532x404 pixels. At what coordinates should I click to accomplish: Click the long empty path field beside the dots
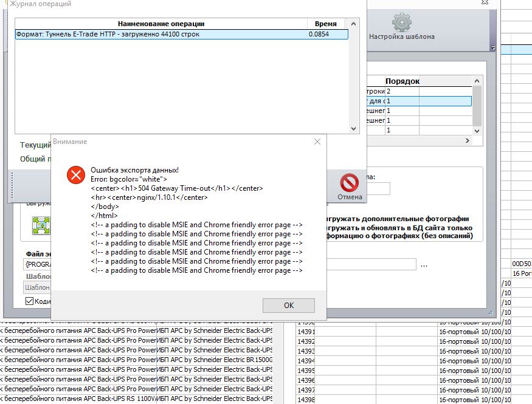coord(371,264)
